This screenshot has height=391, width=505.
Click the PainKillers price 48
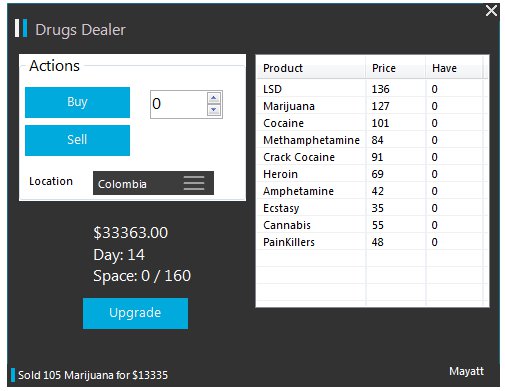pyautogui.click(x=377, y=242)
